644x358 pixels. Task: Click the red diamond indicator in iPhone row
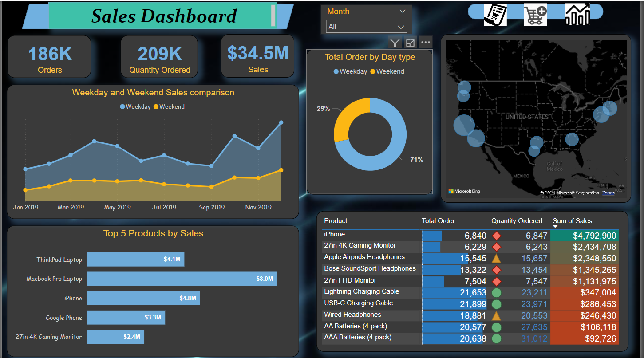[497, 236]
